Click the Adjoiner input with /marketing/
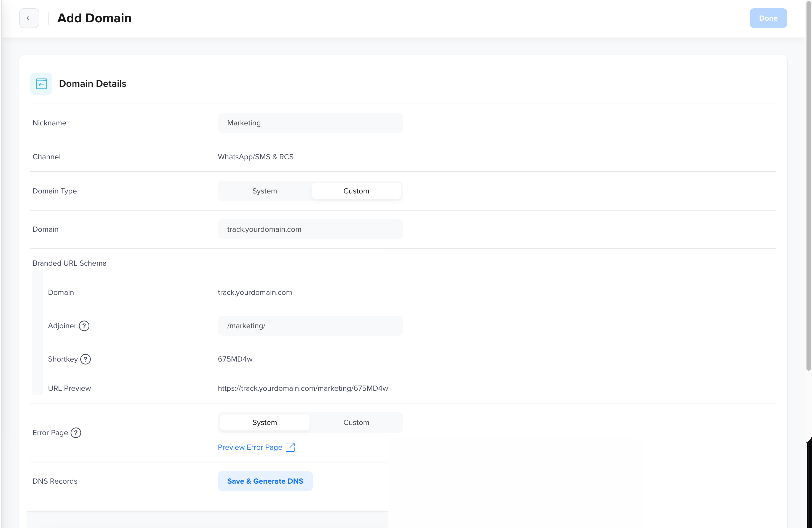The image size is (812, 528). pyautogui.click(x=310, y=326)
